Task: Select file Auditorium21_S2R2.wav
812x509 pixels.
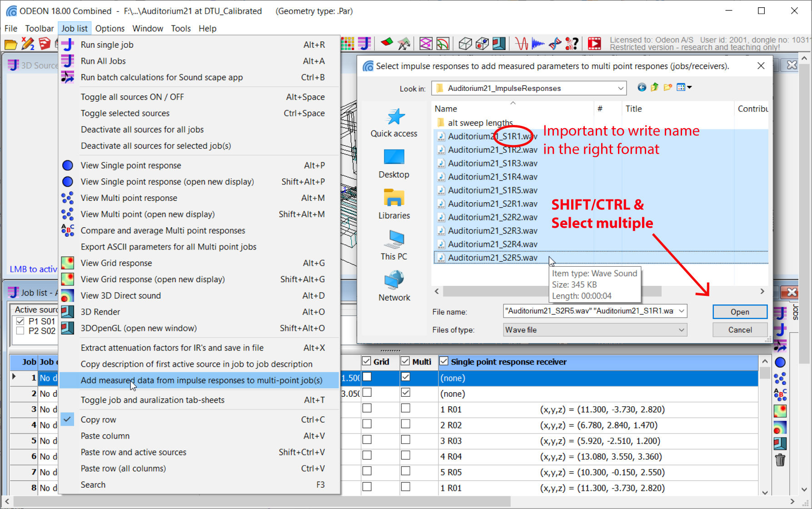Action: (x=493, y=217)
